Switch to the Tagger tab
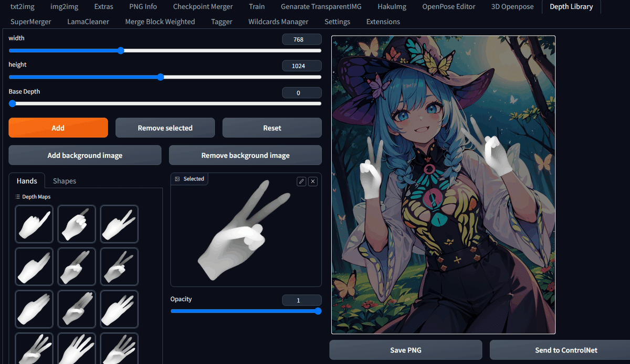 222,22
